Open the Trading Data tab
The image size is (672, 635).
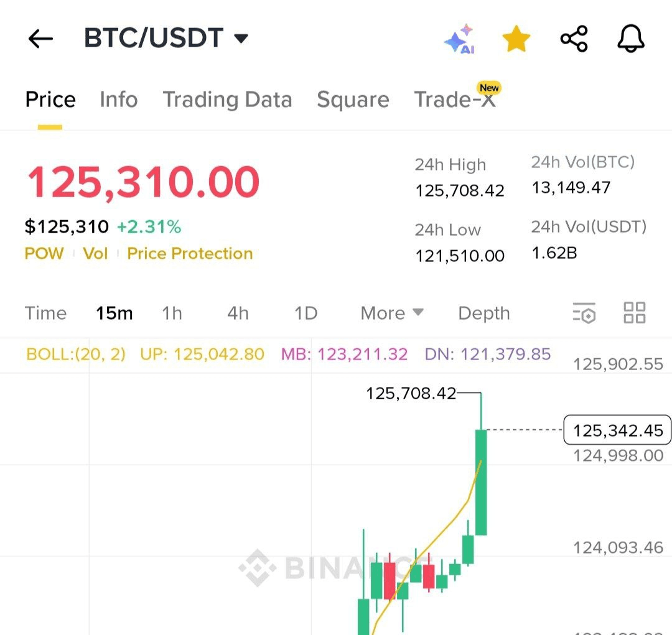[x=227, y=100]
